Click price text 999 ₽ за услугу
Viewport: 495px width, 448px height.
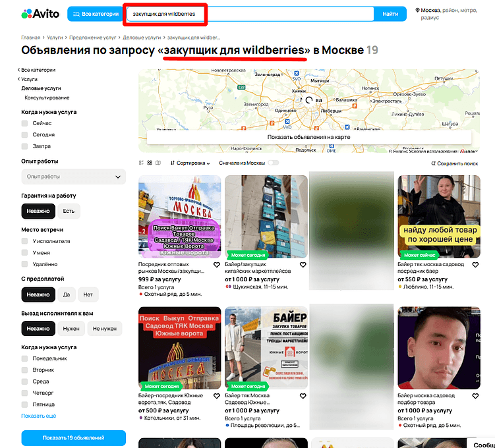click(160, 279)
